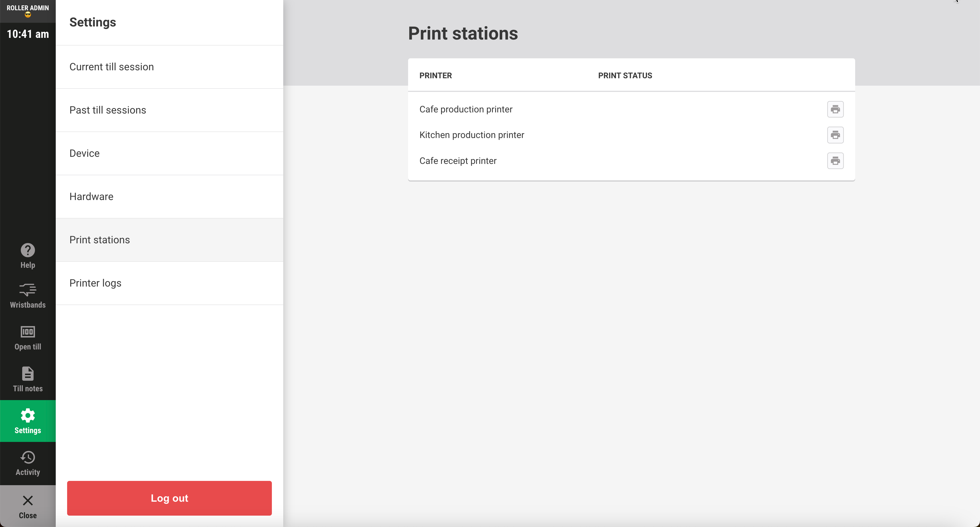Open Past till sessions
980x527 pixels.
click(x=108, y=110)
